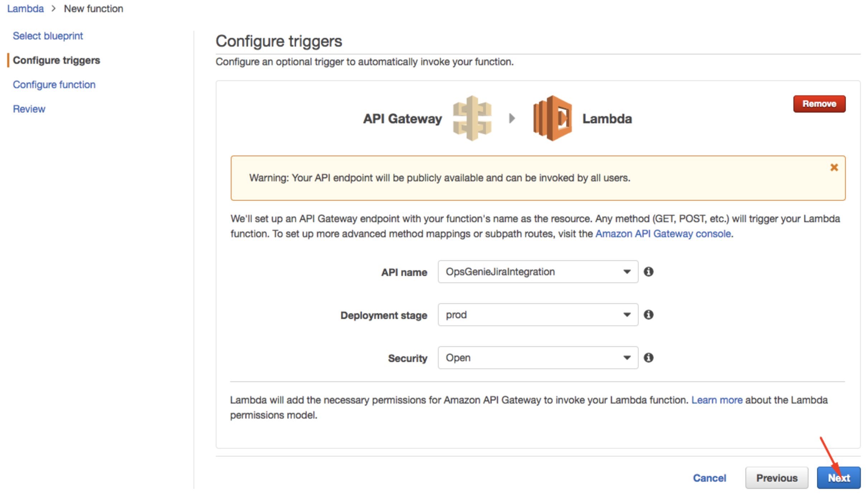Click the OpsGenieJiraIntegration API name field

[536, 271]
